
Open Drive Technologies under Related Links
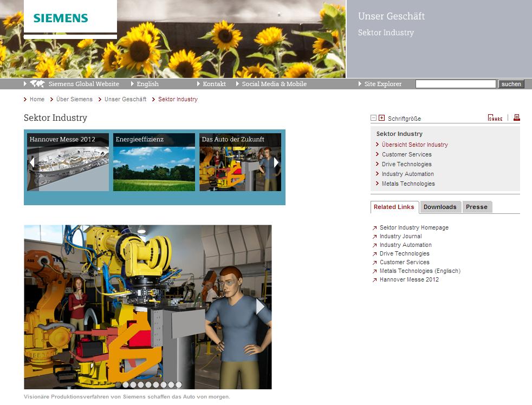tap(405, 253)
